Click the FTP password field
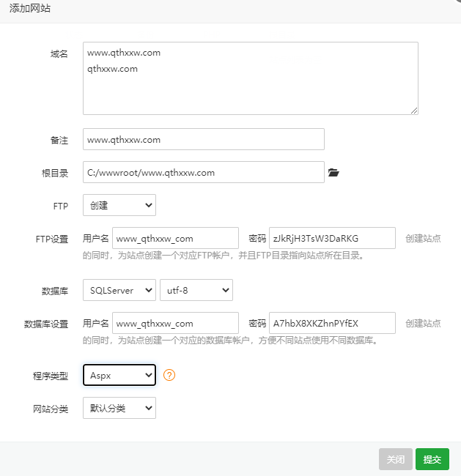This screenshot has width=461, height=476. point(332,238)
